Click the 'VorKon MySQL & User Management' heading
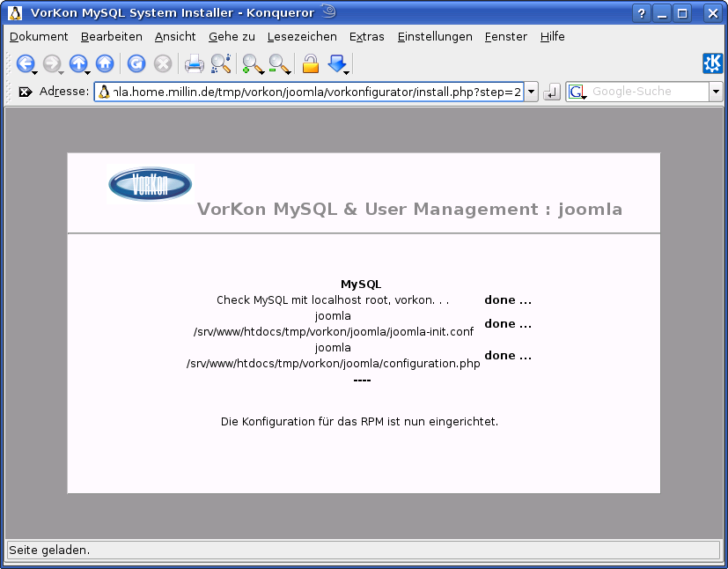 pos(409,209)
